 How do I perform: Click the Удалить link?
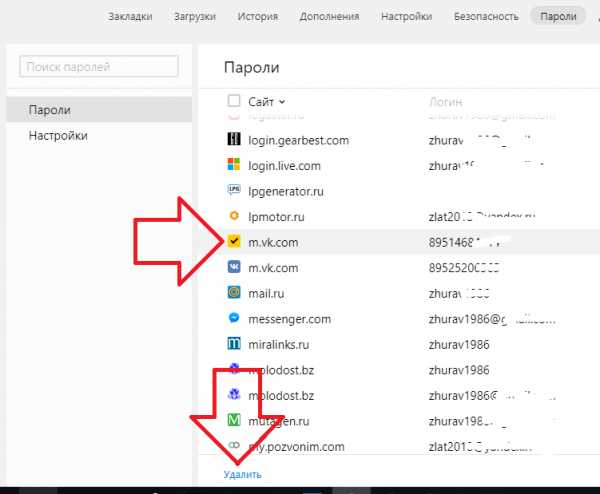(242, 474)
